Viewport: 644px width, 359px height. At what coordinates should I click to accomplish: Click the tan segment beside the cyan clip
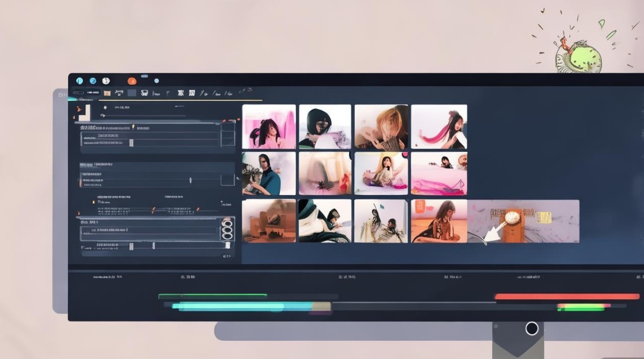point(322,306)
